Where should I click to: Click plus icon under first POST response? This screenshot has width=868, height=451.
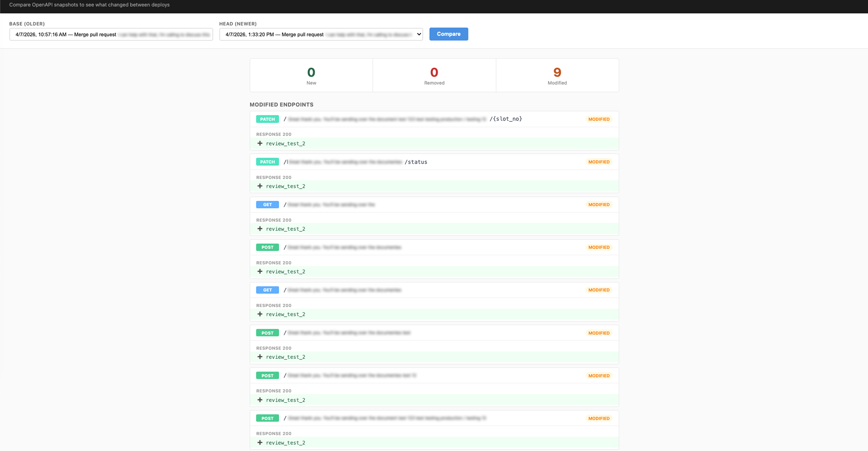click(260, 271)
